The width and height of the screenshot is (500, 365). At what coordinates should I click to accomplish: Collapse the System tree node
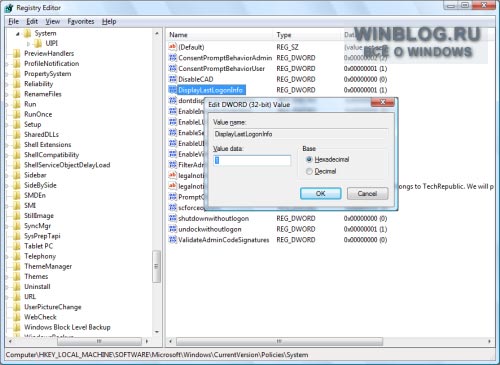click(18, 33)
